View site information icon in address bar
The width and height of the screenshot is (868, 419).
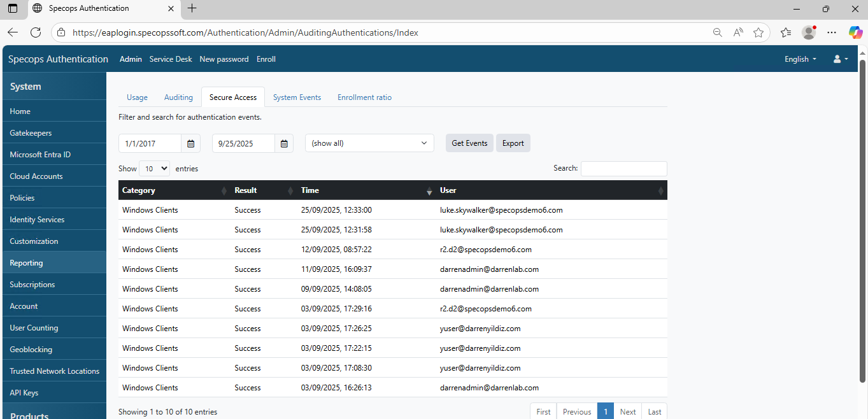(x=60, y=32)
